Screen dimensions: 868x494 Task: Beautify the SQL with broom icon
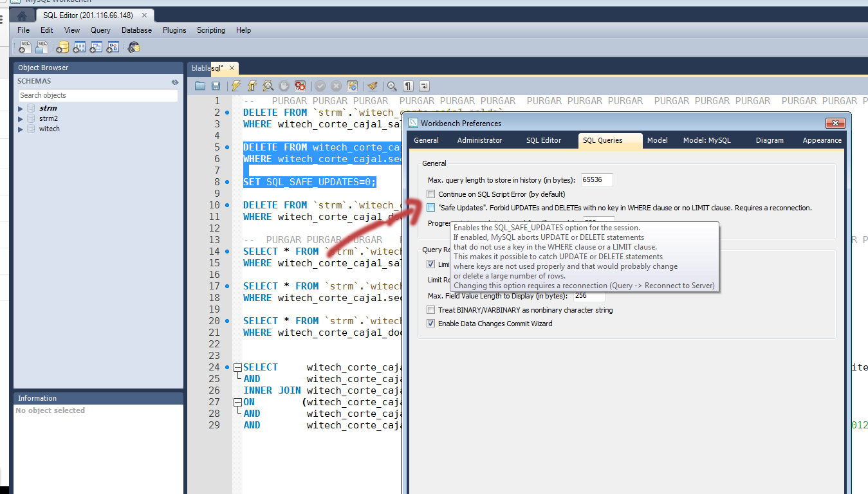372,86
